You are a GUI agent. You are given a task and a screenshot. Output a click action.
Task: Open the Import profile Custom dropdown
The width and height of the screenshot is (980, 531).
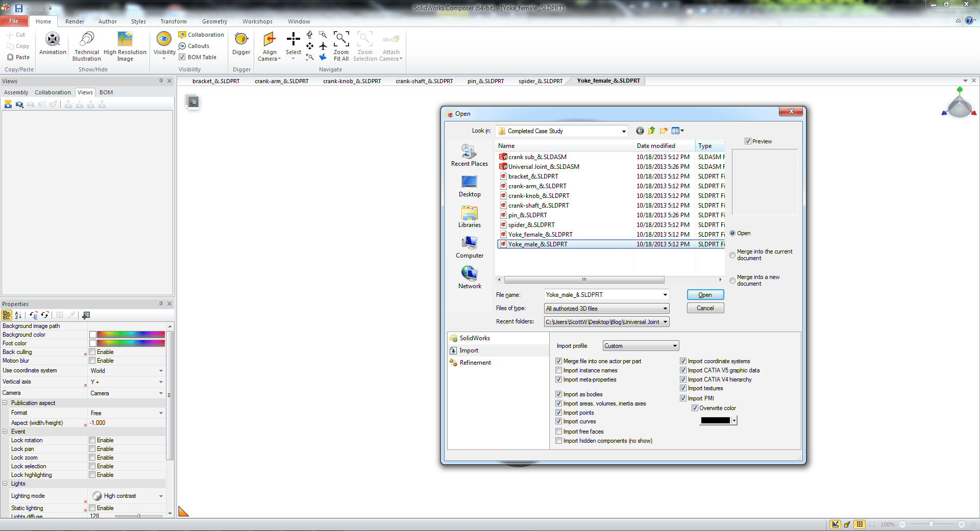674,345
